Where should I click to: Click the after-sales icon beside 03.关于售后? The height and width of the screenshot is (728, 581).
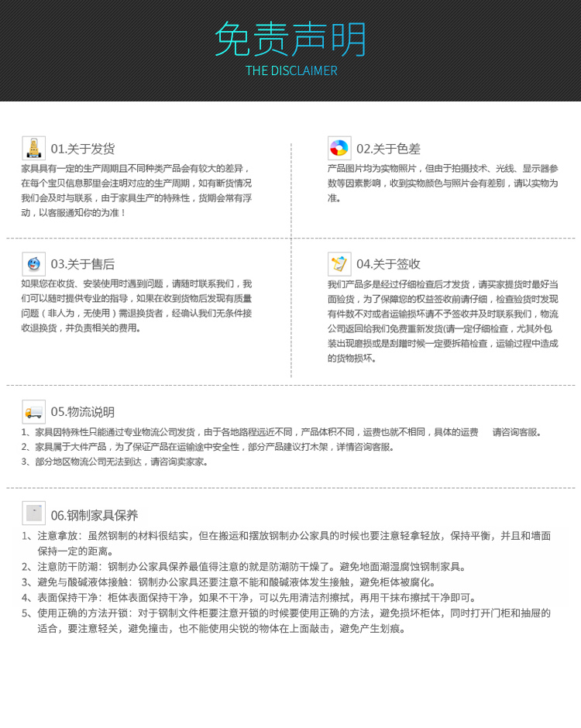click(x=33, y=263)
